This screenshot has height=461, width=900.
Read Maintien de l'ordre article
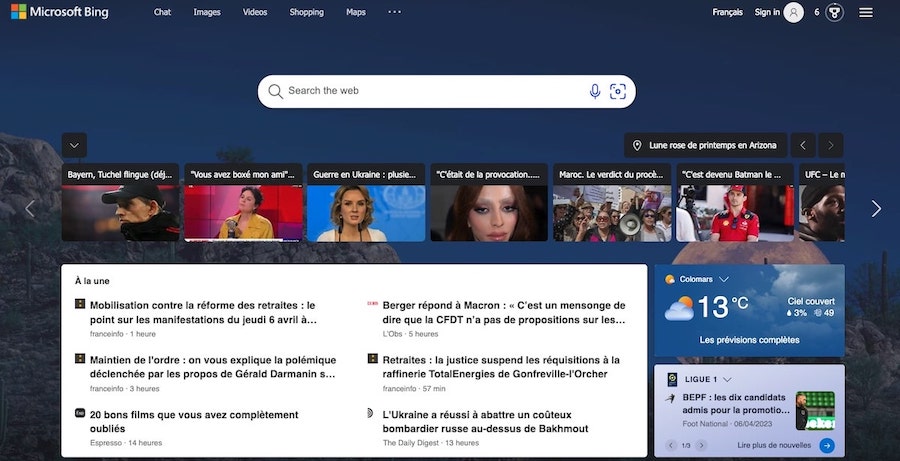point(213,367)
